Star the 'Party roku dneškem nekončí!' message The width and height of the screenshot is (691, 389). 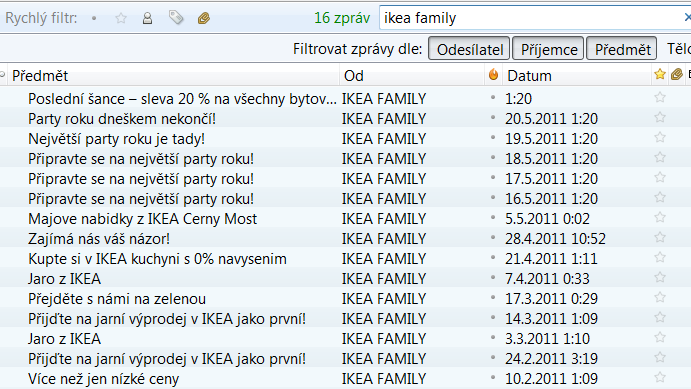click(x=660, y=117)
